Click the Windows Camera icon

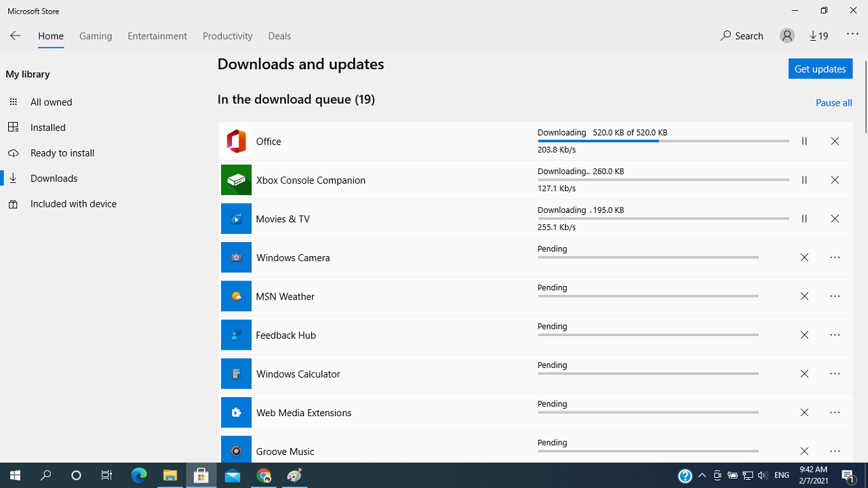[x=236, y=258]
